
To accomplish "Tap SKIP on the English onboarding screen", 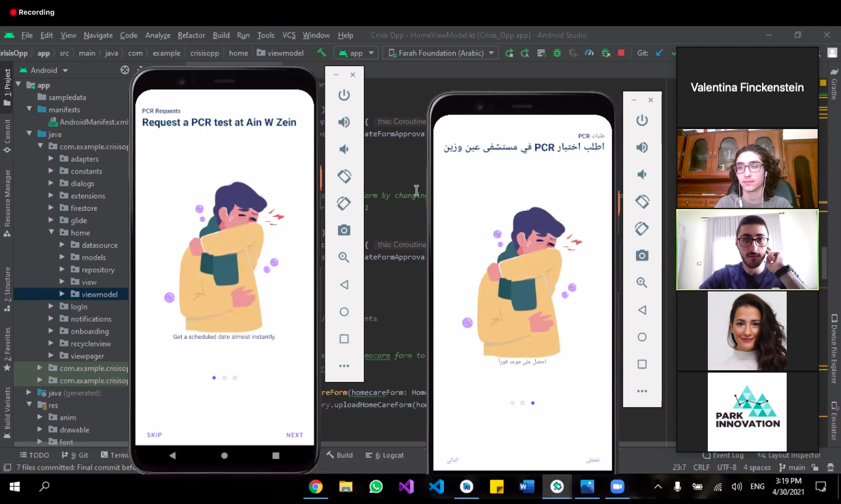I will pyautogui.click(x=154, y=435).
